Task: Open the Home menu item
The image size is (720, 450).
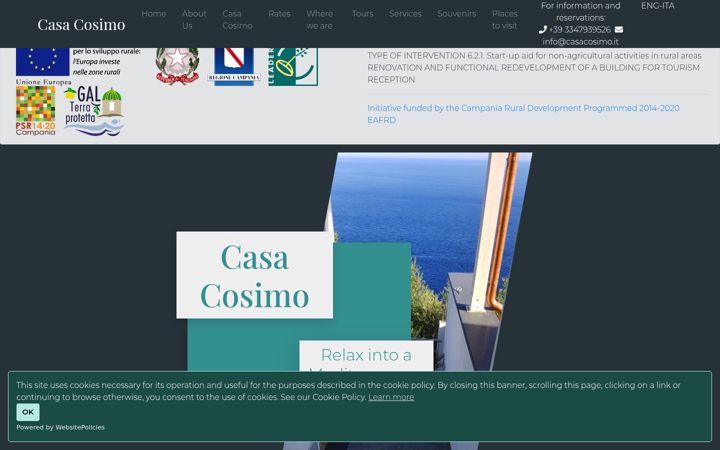Action: pyautogui.click(x=154, y=14)
